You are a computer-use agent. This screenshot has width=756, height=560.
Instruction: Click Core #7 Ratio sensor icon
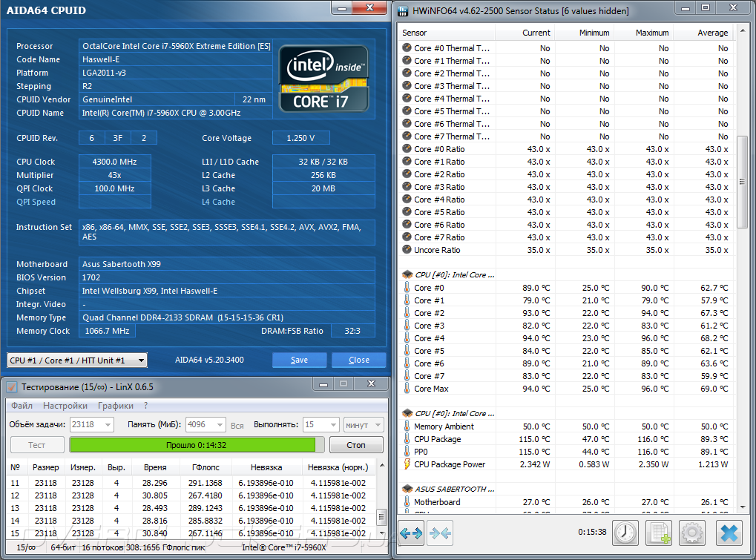point(407,237)
